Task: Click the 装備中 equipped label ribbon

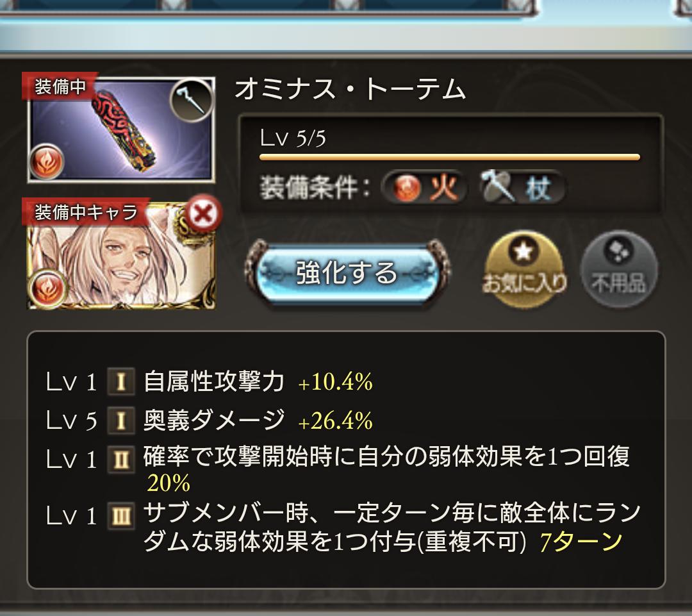Action: click(60, 86)
